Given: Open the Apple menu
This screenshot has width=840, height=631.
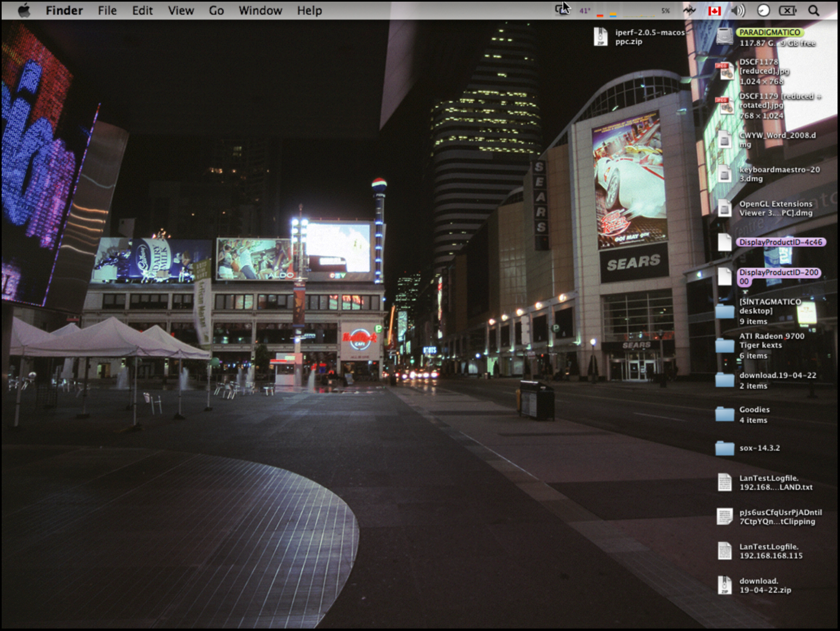Looking at the screenshot, I should click(x=24, y=10).
